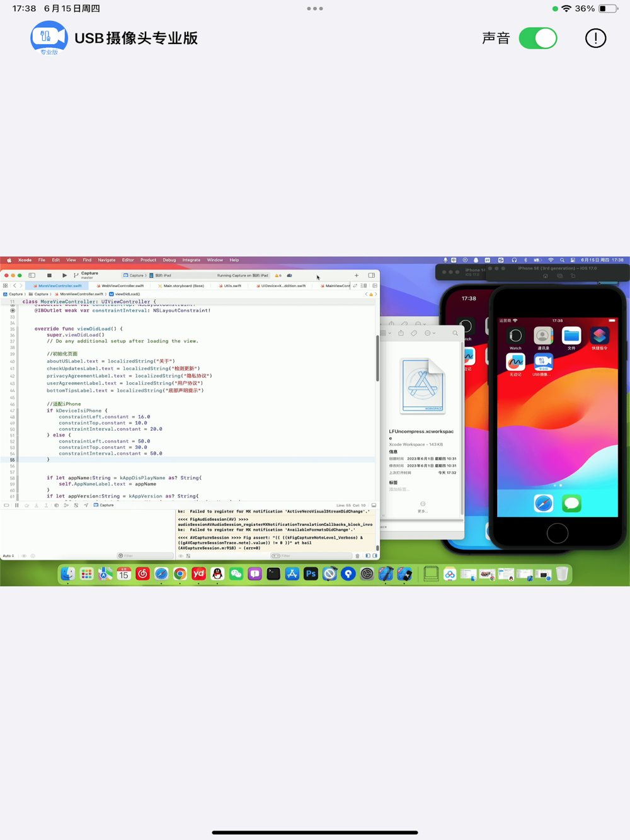The width and height of the screenshot is (630, 840).
Task: Tap the USB摄像头专业版 app logo
Action: [x=49, y=38]
